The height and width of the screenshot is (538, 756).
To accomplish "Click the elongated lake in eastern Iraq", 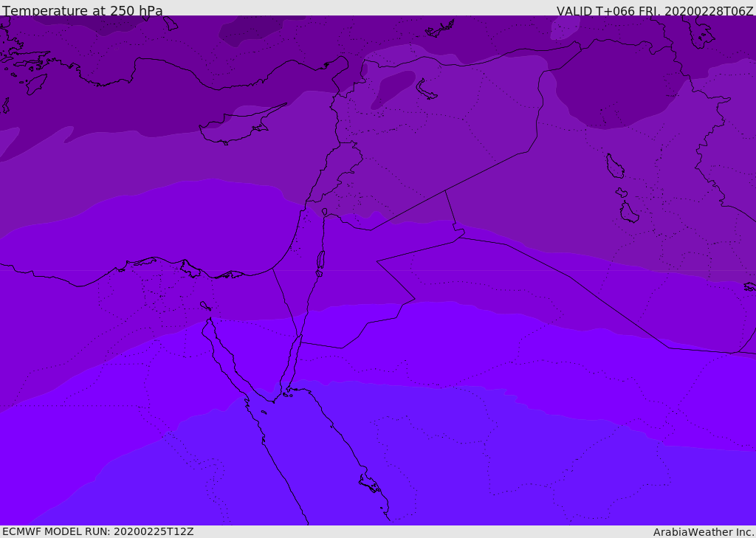I will point(615,166).
